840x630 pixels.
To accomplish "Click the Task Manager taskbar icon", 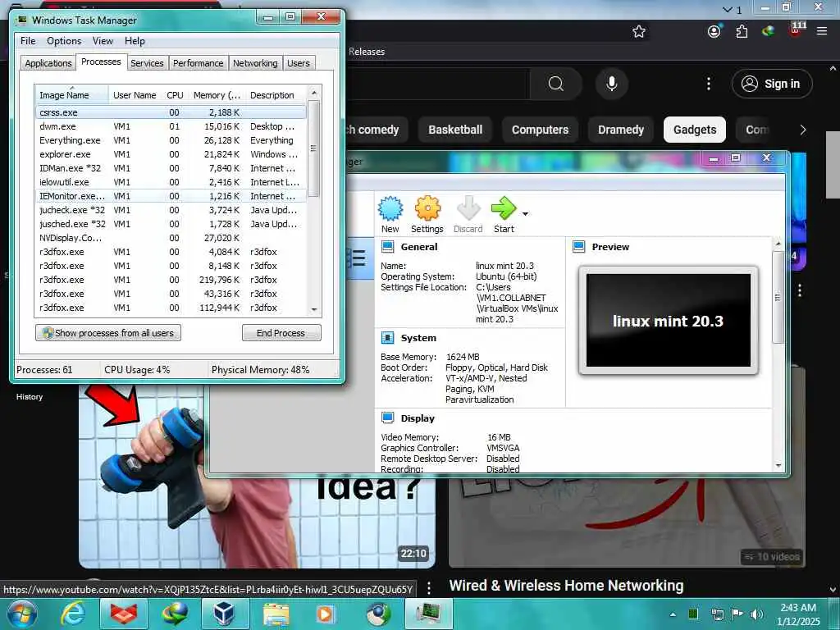I will [x=427, y=614].
